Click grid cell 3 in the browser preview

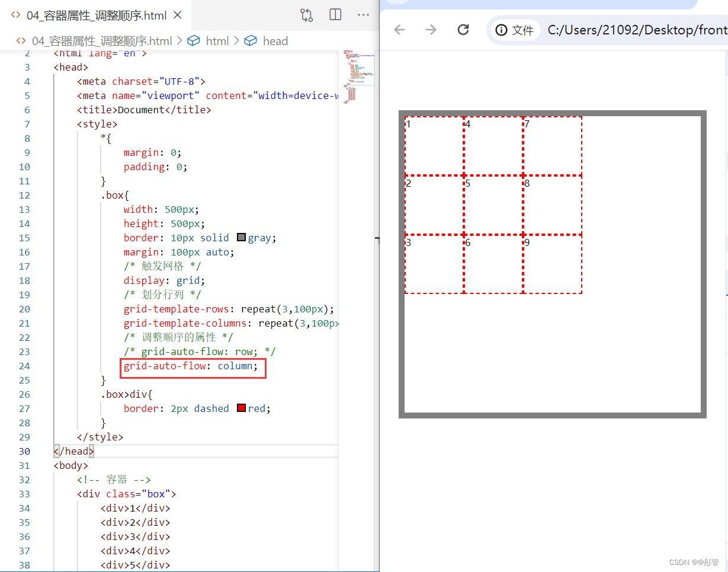coord(434,264)
